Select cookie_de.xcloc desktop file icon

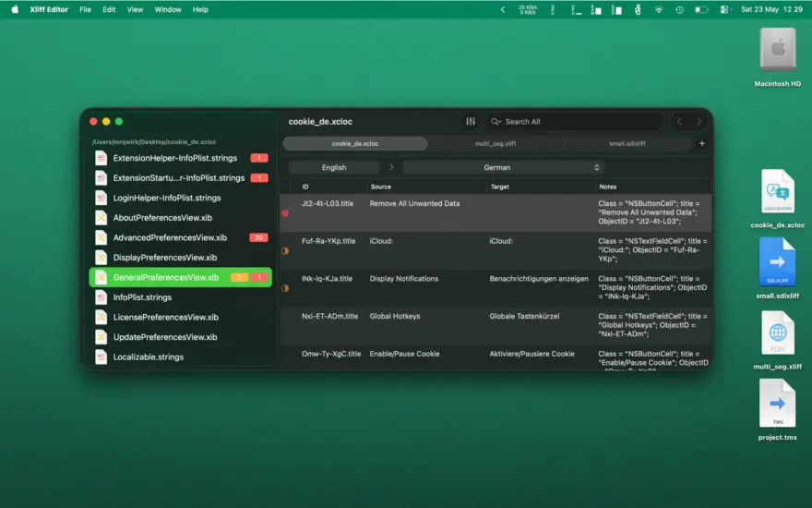tap(777, 192)
